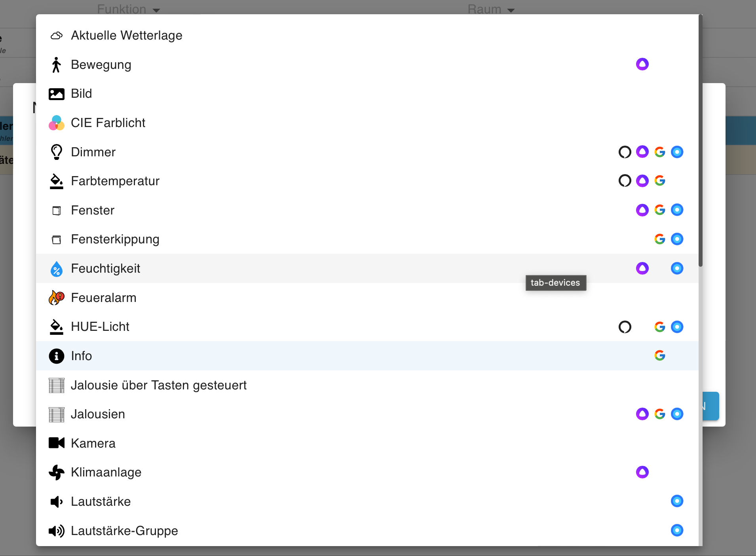
Task: Click the blue circle icon in Lautstärke-Gruppe row
Action: coord(677,530)
